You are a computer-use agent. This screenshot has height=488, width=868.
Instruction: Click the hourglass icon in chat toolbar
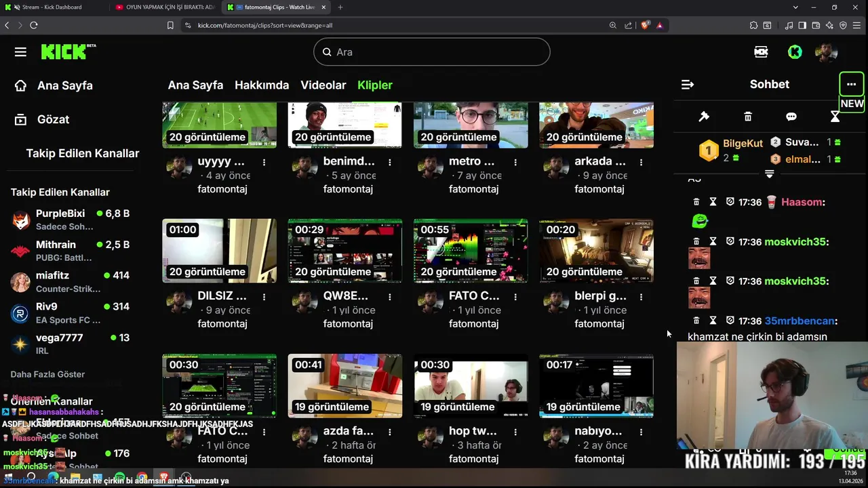tap(835, 117)
